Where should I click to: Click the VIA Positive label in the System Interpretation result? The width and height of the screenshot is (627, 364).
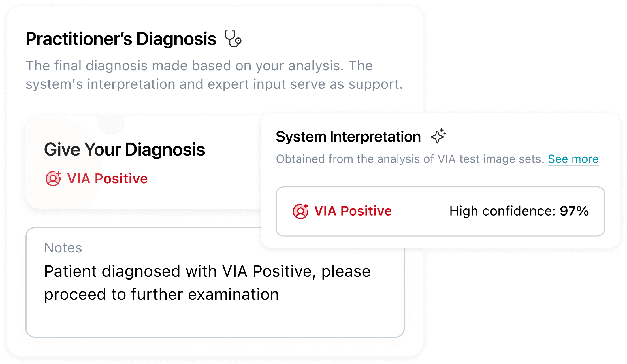(353, 211)
